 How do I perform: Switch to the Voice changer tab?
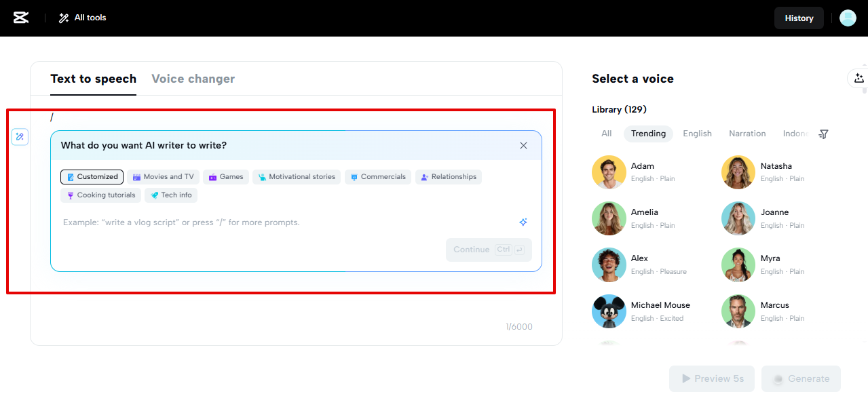pyautogui.click(x=193, y=79)
